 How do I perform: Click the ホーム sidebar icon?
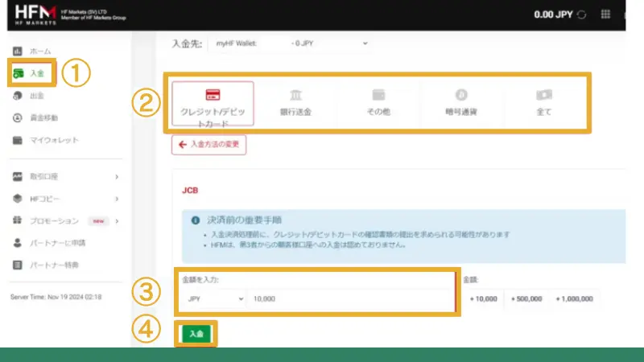click(x=17, y=51)
